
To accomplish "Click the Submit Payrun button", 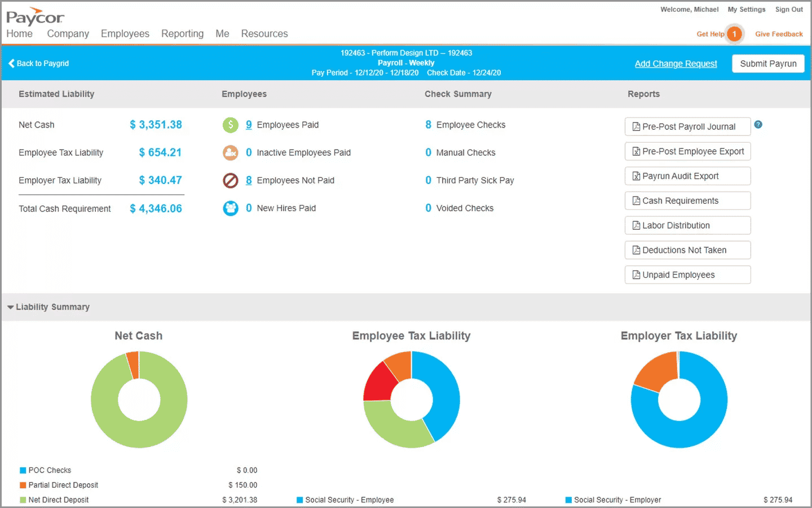I will pos(768,64).
